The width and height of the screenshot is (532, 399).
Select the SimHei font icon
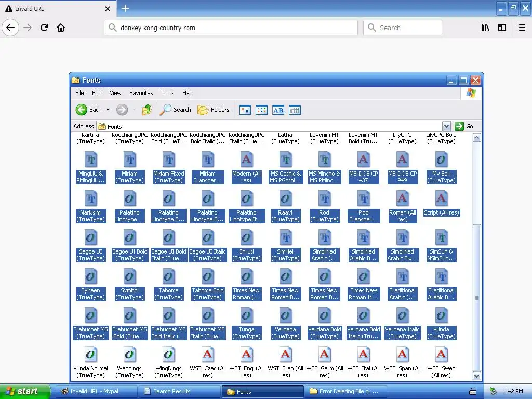coord(285,237)
